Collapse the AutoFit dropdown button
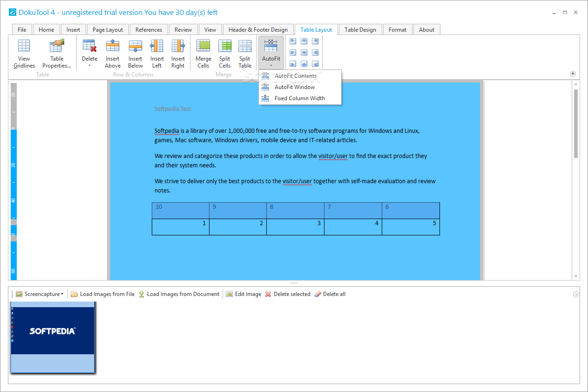 (271, 53)
